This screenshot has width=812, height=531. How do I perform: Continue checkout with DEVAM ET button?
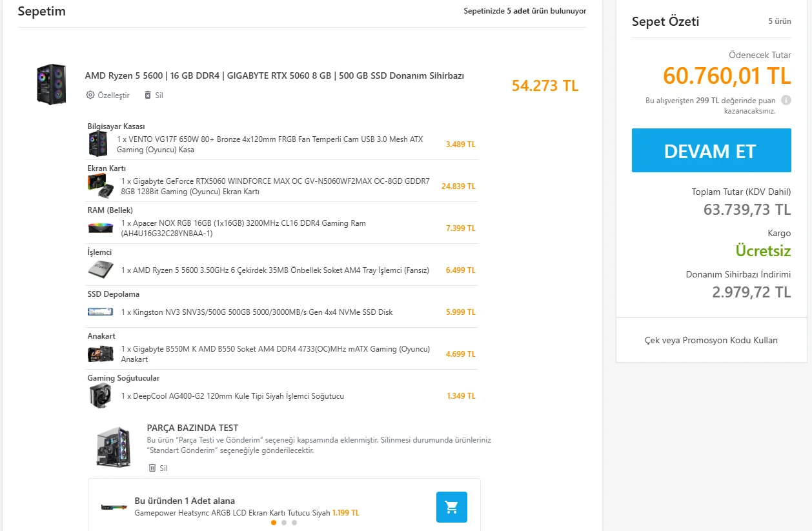[x=711, y=150]
